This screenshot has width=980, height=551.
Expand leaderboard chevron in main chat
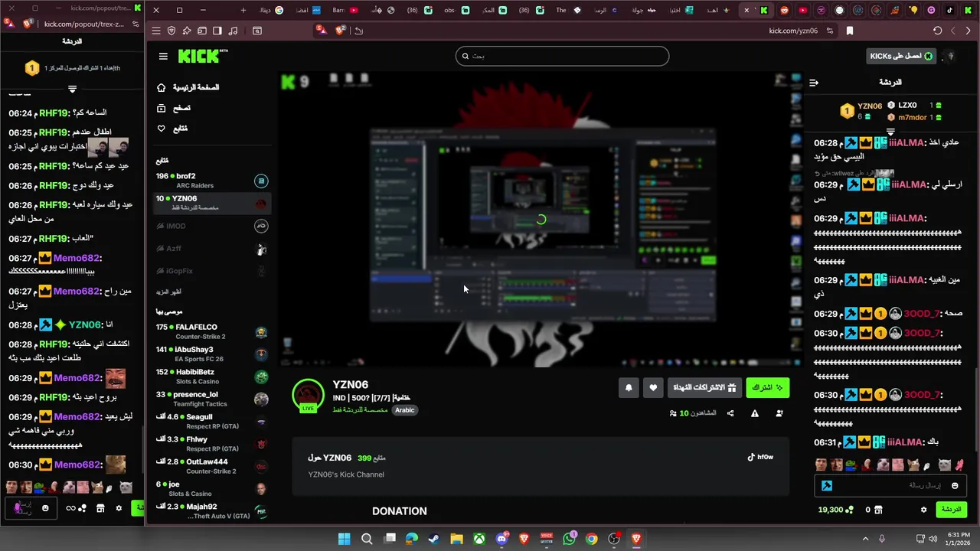[890, 132]
